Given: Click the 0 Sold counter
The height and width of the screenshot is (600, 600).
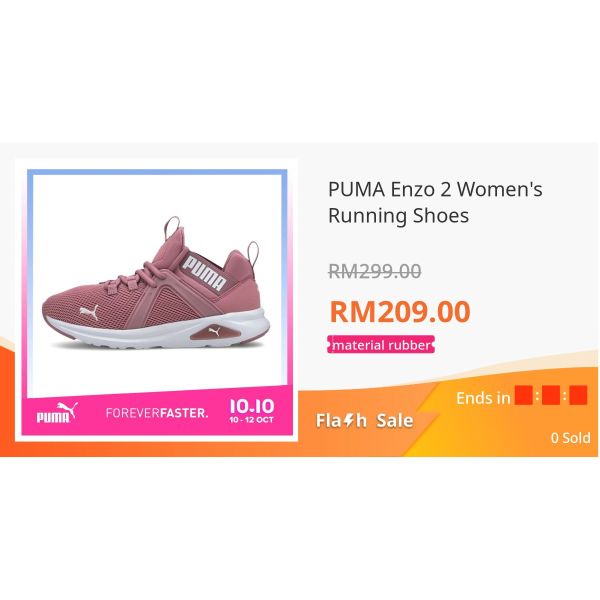Looking at the screenshot, I should [x=570, y=437].
